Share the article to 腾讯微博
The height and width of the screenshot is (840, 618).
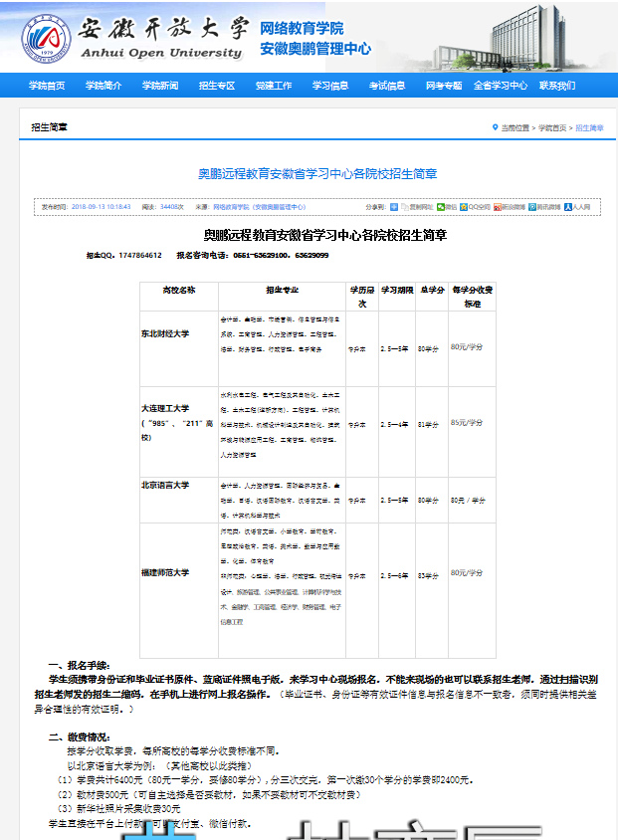point(544,207)
